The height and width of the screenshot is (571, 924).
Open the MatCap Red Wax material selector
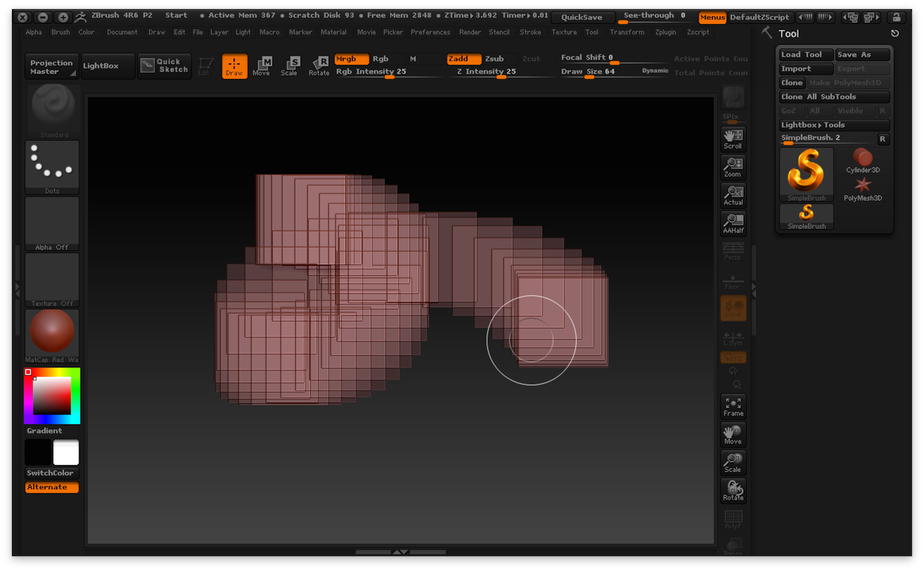pyautogui.click(x=53, y=336)
